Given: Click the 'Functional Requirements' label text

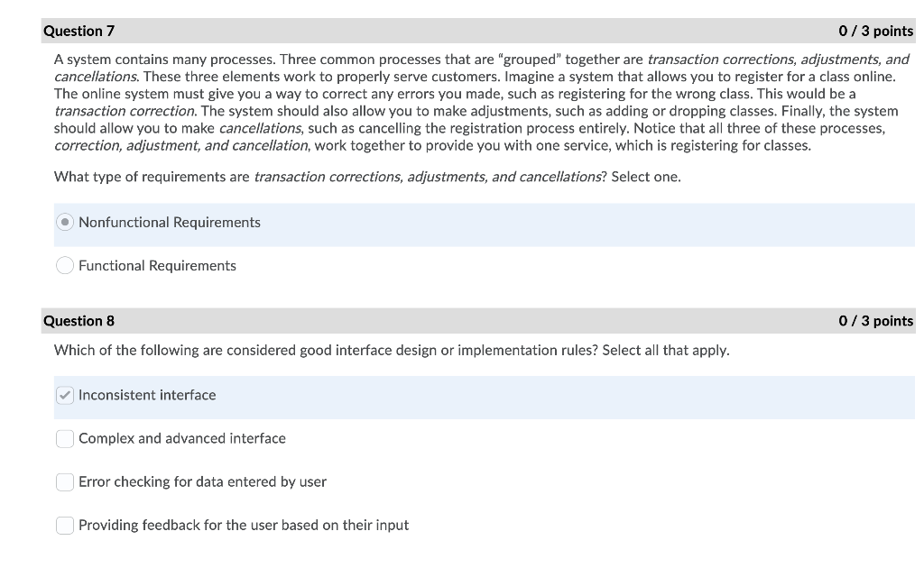Looking at the screenshot, I should tap(157, 266).
